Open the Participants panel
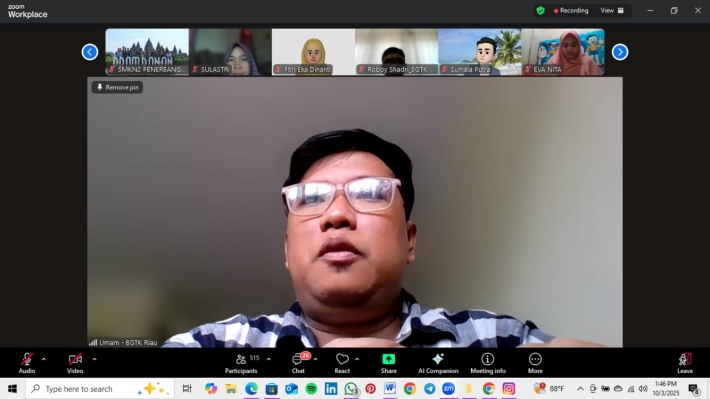The height and width of the screenshot is (399, 710). (241, 363)
